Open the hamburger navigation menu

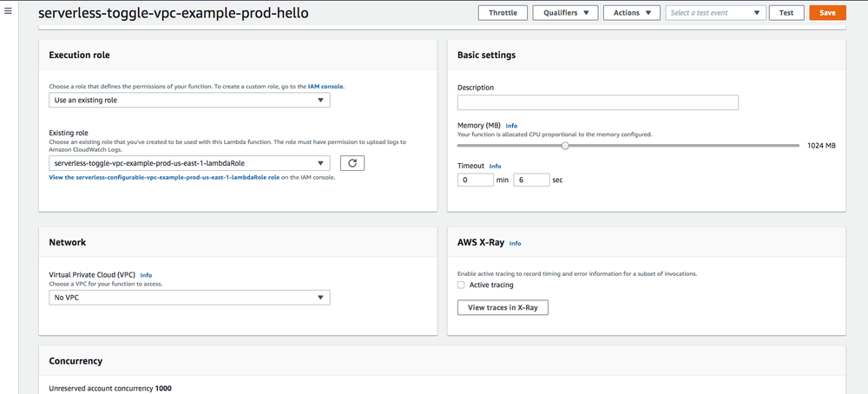(8, 11)
